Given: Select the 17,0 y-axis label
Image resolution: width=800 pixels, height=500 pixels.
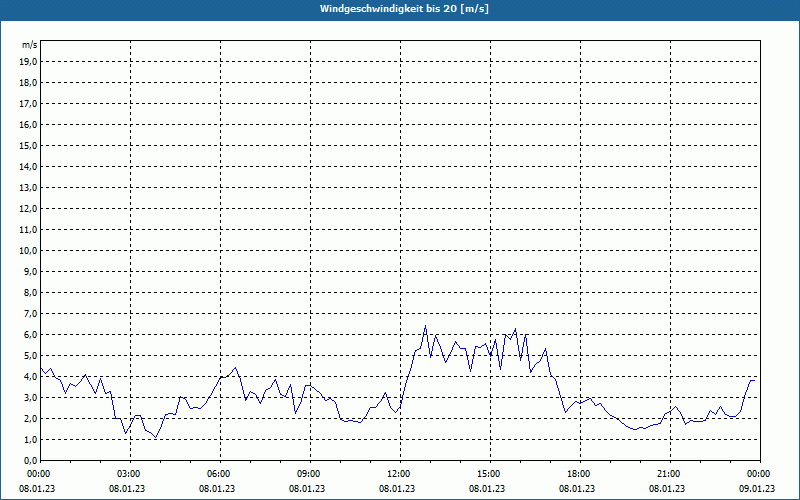Looking at the screenshot, I should pos(30,104).
